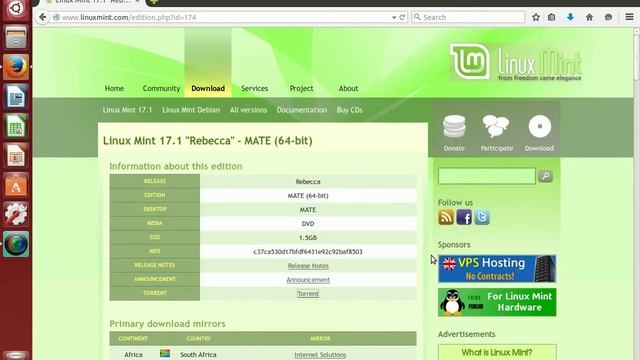Click the browser Search field

(468, 17)
